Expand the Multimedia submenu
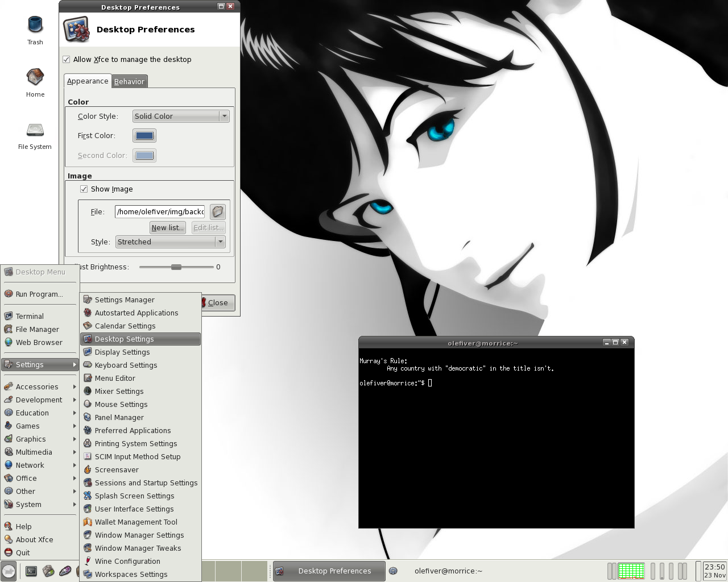The width and height of the screenshot is (728, 582). [x=40, y=452]
